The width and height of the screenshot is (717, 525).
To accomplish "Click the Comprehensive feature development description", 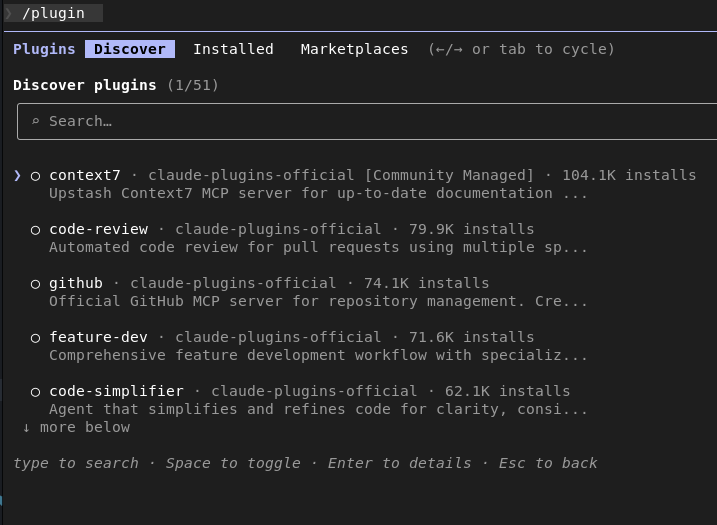I will [318, 355].
